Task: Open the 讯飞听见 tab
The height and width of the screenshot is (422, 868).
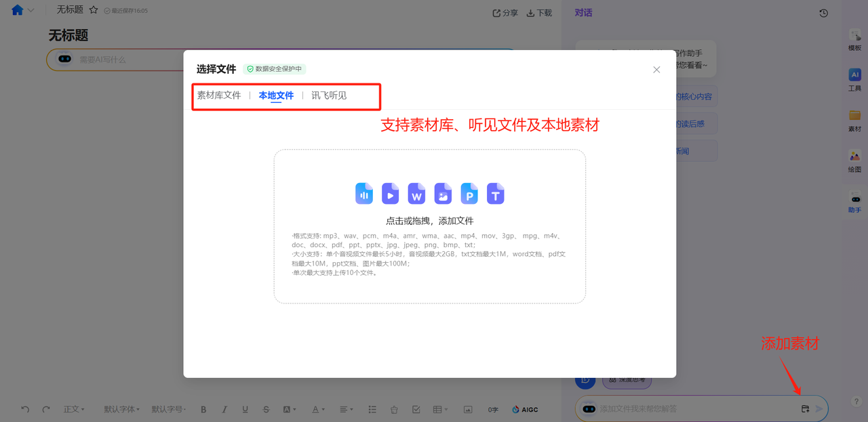Action: point(329,96)
